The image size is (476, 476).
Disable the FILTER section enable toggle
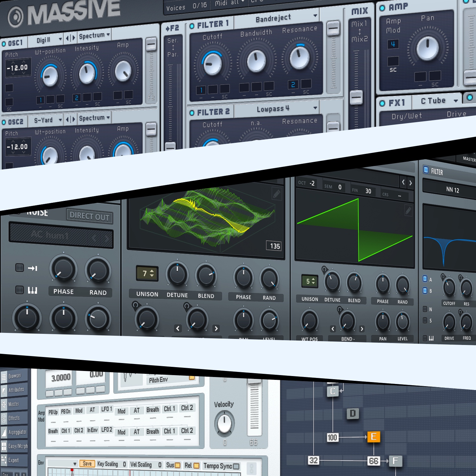pyautogui.click(x=425, y=170)
